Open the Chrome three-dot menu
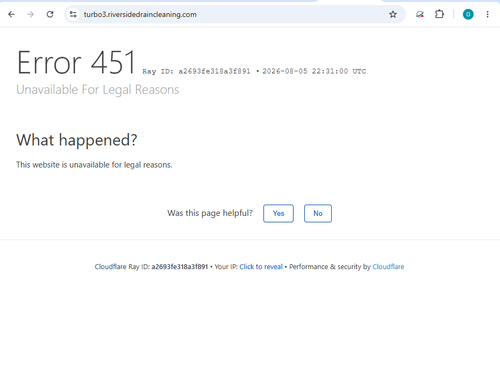This screenshot has width=500, height=385. (x=487, y=14)
